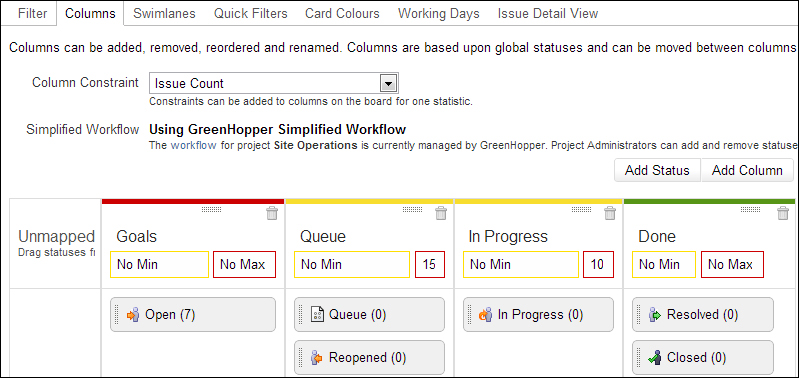This screenshot has height=378, width=799.
Task: Remove In Progress column via trash icon
Action: (x=610, y=213)
